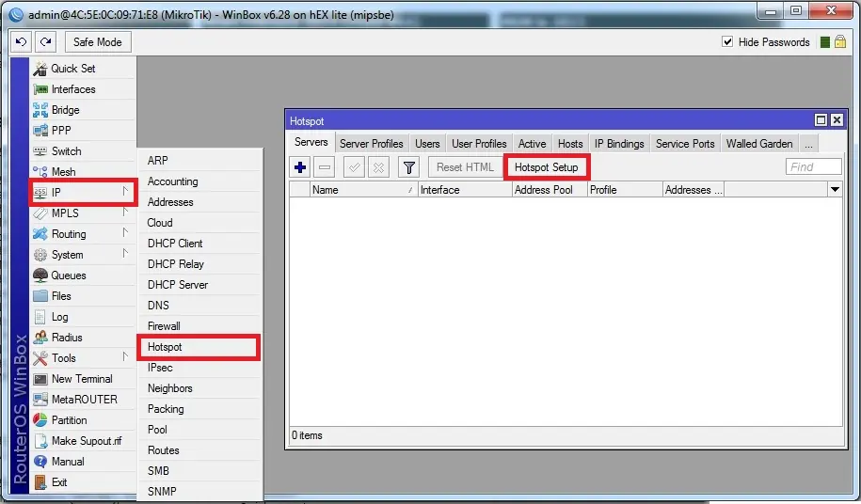The image size is (861, 504).
Task: Expand the MPLS submenu
Action: click(x=83, y=213)
